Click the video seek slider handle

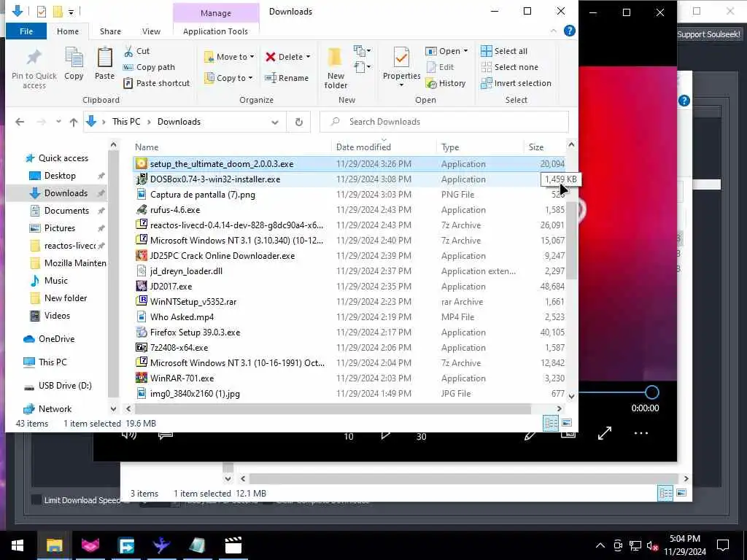point(651,392)
